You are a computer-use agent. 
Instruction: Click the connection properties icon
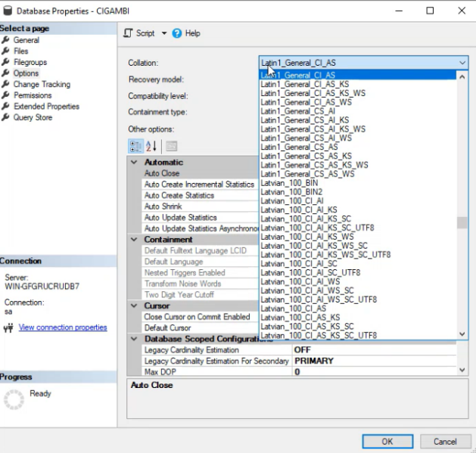8,327
